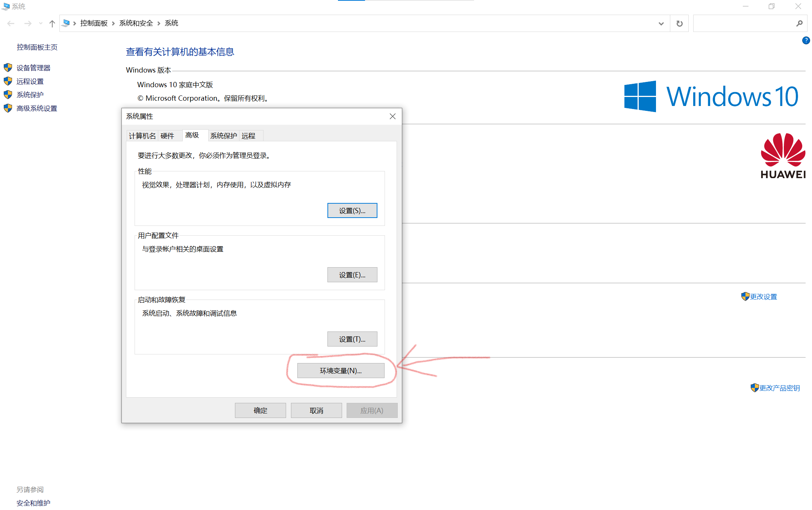This screenshot has width=812, height=510.
Task: Open the blue Help question icon
Action: coord(806,40)
